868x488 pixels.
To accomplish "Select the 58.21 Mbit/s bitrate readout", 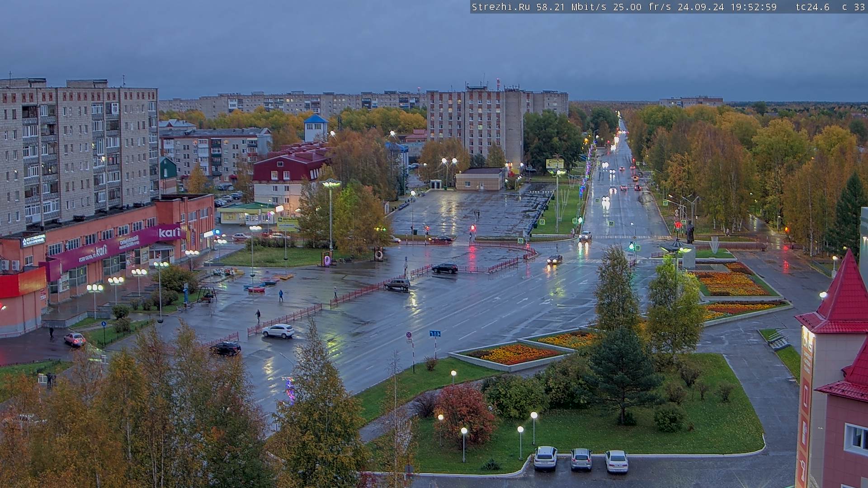I will coord(571,7).
